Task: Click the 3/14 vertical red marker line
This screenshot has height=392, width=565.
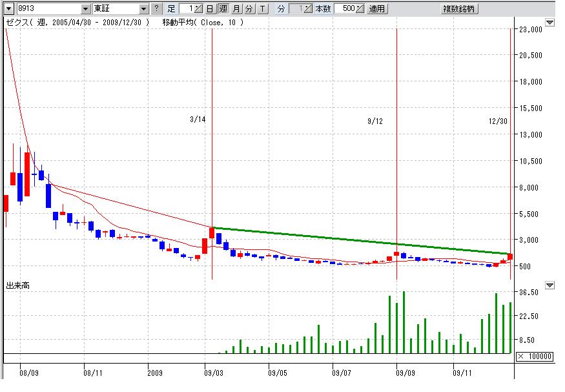Action: click(x=212, y=161)
